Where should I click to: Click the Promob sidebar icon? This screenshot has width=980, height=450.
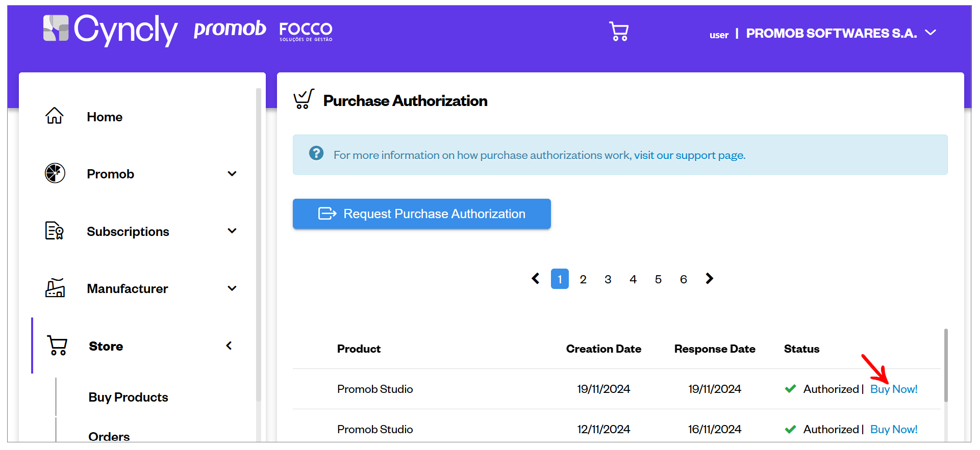55,173
